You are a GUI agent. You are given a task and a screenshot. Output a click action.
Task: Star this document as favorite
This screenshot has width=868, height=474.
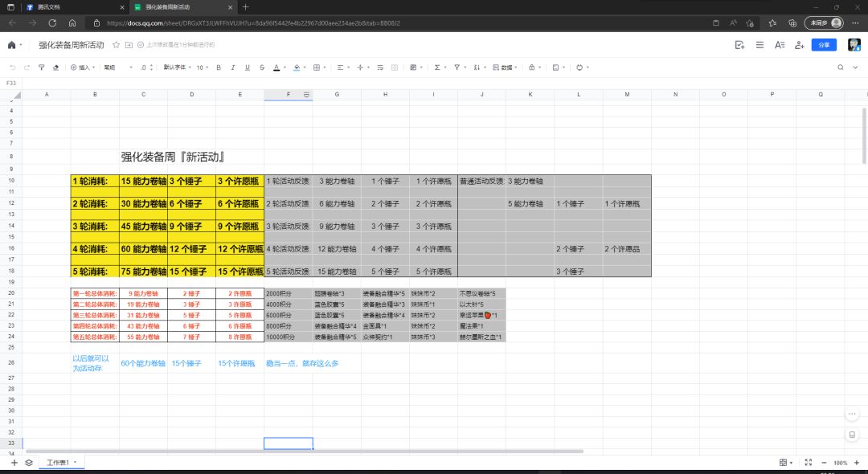[x=117, y=45]
